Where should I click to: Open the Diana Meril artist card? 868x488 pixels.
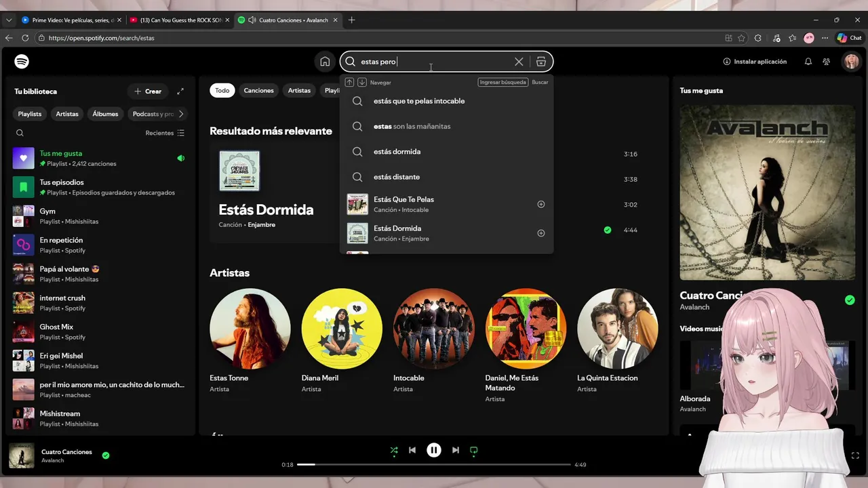[x=342, y=342]
